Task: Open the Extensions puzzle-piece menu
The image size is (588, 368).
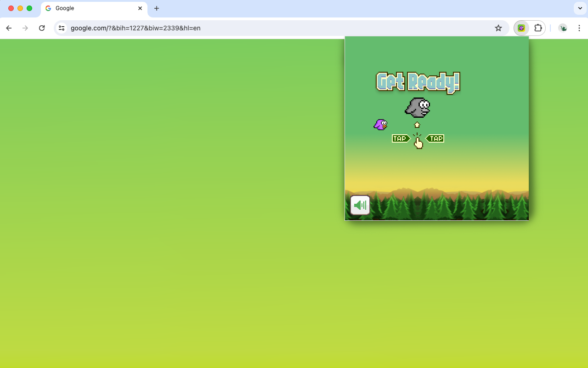Action: pos(538,28)
